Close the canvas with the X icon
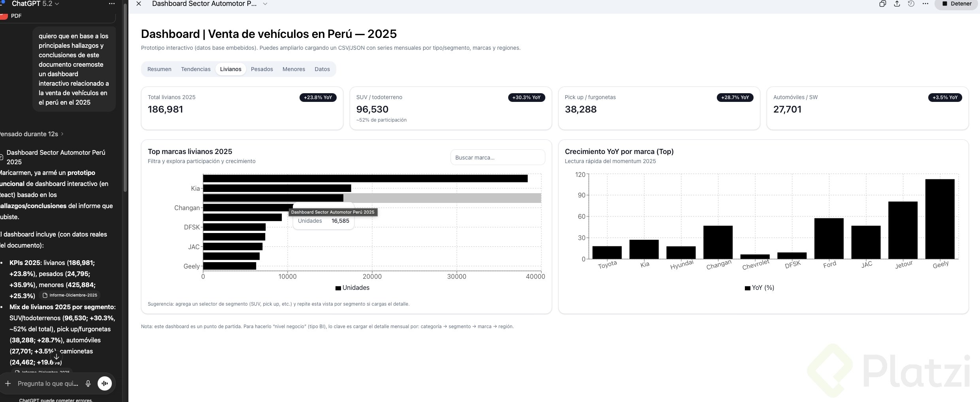 pyautogui.click(x=139, y=4)
